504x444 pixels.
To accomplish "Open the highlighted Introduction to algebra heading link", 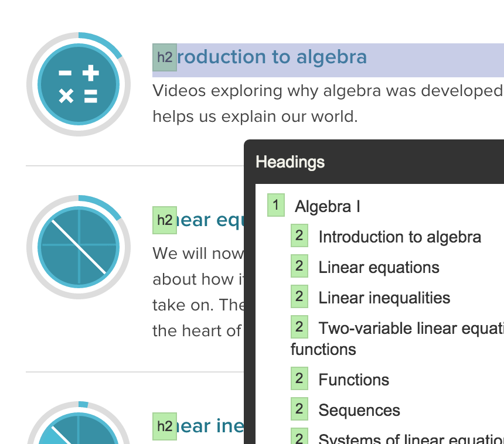I will pos(272,57).
